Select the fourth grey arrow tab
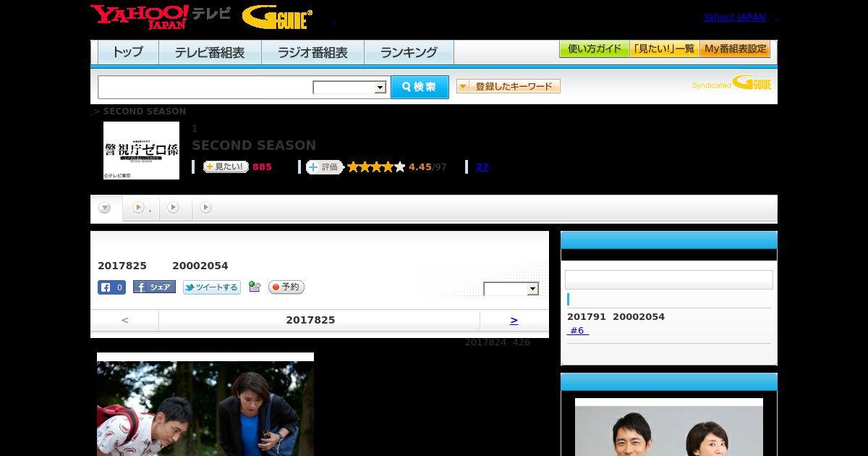The image size is (868, 456). [206, 208]
